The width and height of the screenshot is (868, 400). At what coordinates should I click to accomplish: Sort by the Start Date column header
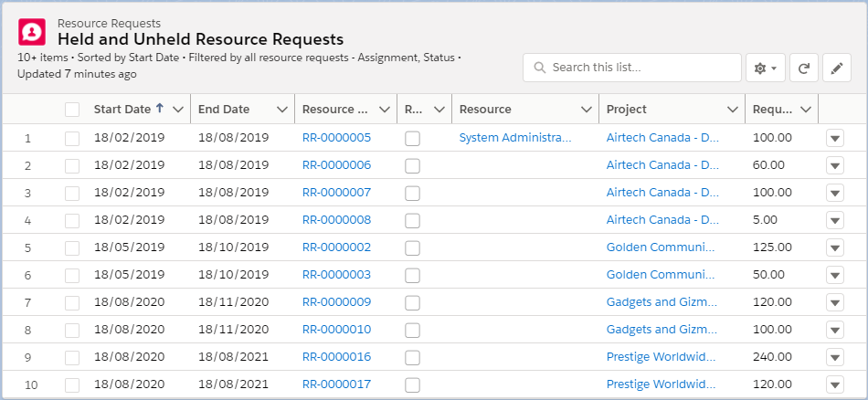(x=122, y=110)
